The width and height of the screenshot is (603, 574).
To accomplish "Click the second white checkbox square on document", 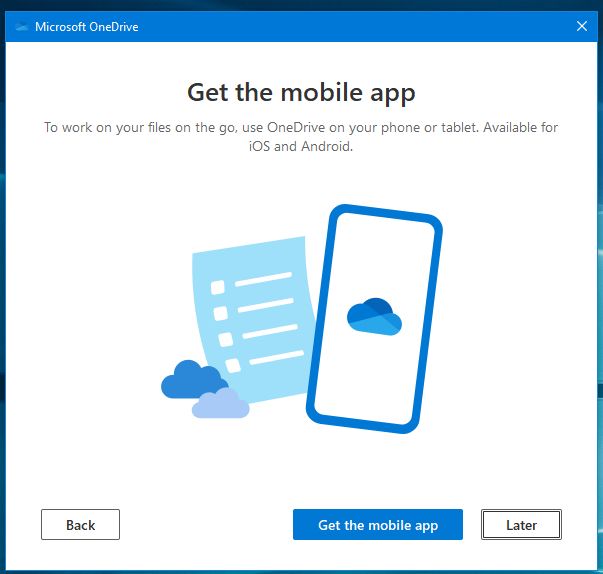I will (221, 312).
